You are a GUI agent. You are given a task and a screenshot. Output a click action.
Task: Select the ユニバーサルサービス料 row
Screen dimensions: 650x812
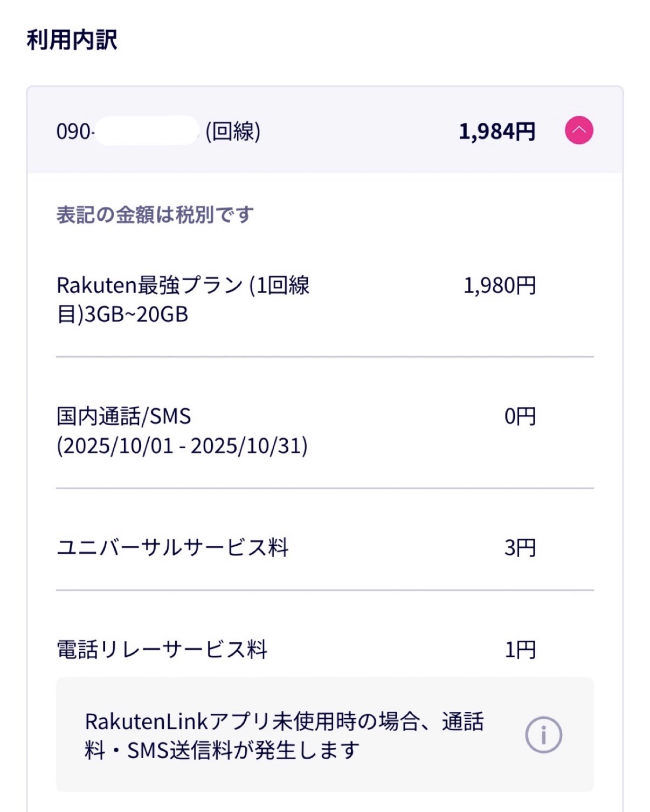click(x=172, y=547)
